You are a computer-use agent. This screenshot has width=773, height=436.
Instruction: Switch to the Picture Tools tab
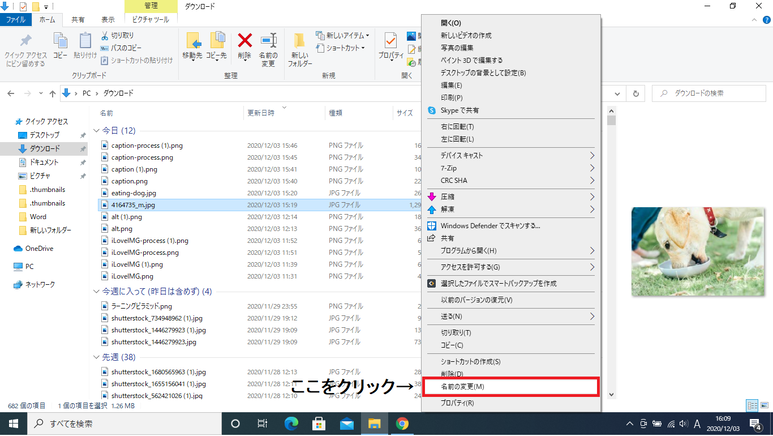(x=150, y=20)
